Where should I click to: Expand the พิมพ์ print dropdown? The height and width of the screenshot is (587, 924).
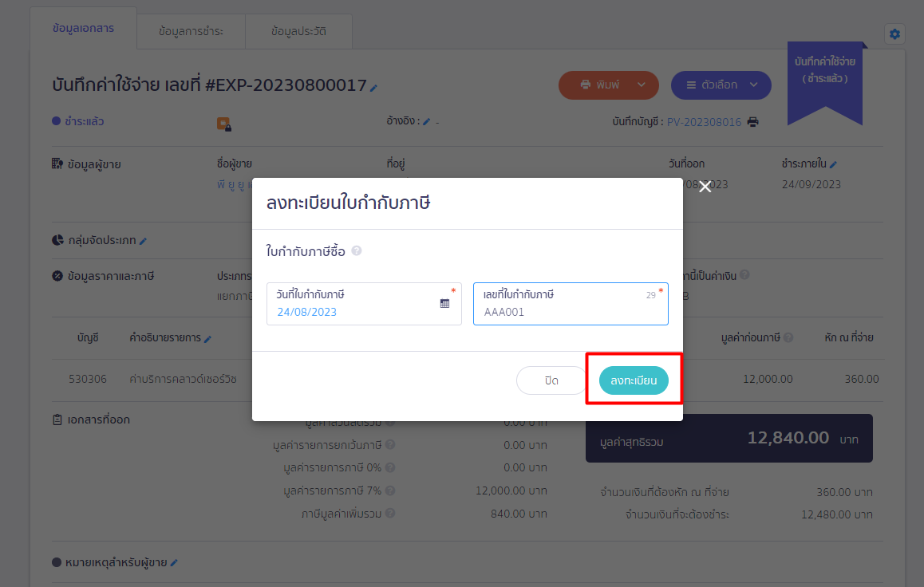pos(642,85)
